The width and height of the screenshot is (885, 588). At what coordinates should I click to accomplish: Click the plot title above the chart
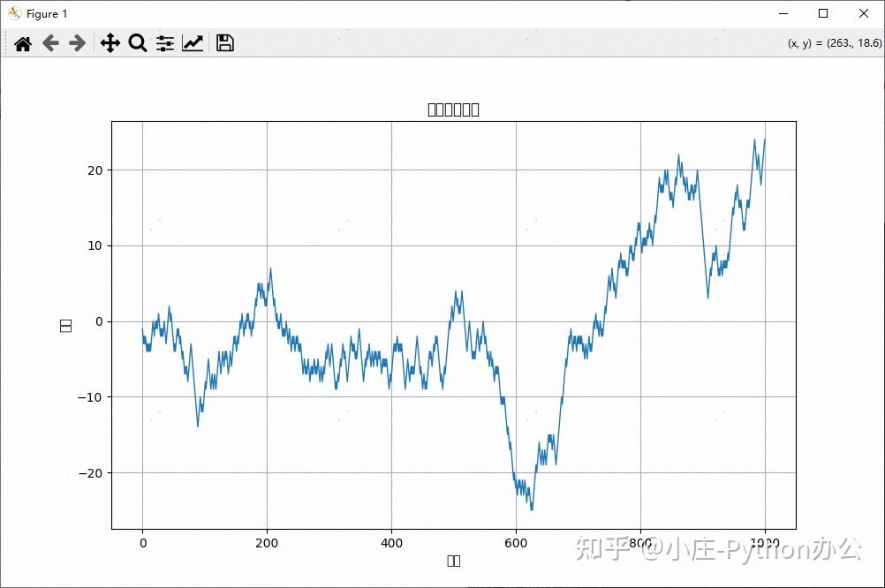point(452,109)
